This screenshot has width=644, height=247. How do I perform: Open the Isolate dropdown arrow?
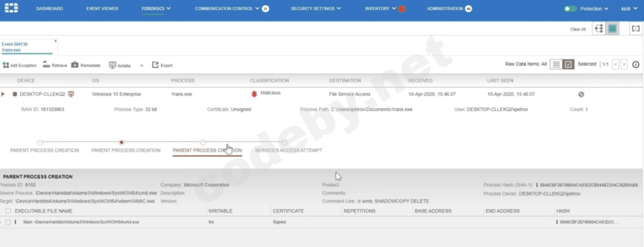coord(142,65)
